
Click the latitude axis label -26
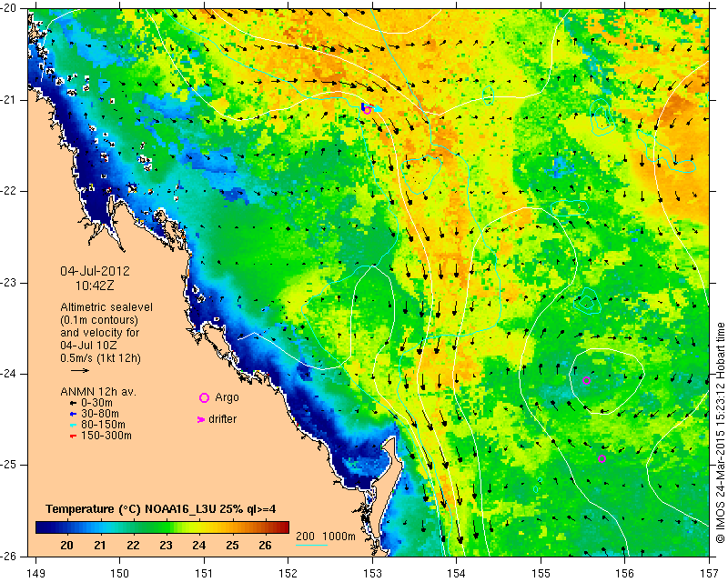coord(8,556)
